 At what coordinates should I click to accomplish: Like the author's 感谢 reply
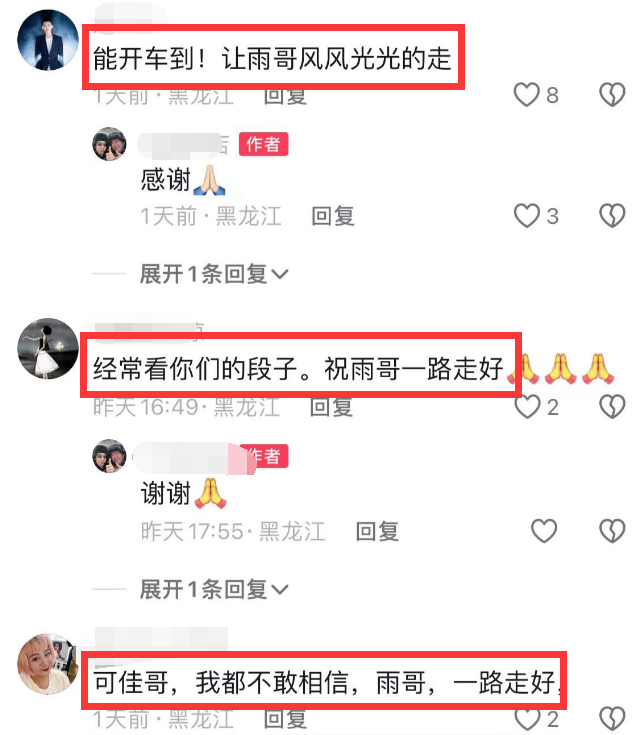coord(526,216)
